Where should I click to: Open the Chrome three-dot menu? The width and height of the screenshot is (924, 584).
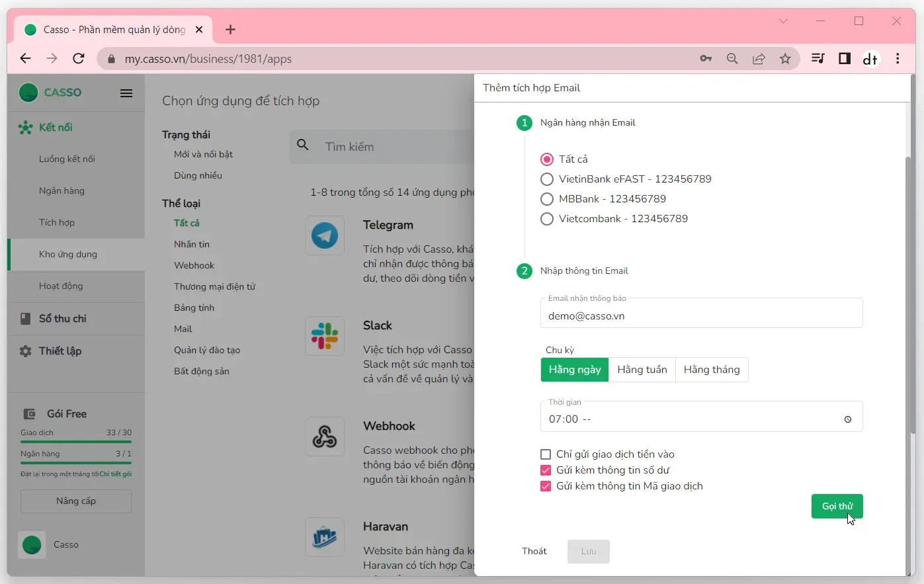tap(898, 59)
